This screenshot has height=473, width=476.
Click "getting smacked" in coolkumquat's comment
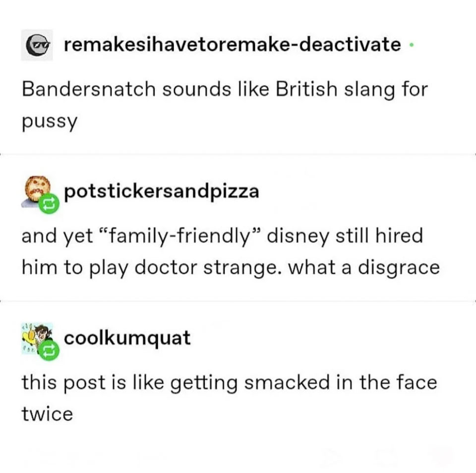(250, 383)
